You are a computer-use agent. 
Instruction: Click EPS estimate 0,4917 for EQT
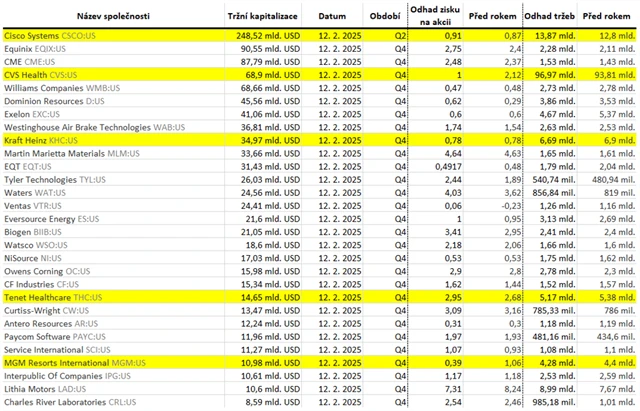tap(448, 167)
